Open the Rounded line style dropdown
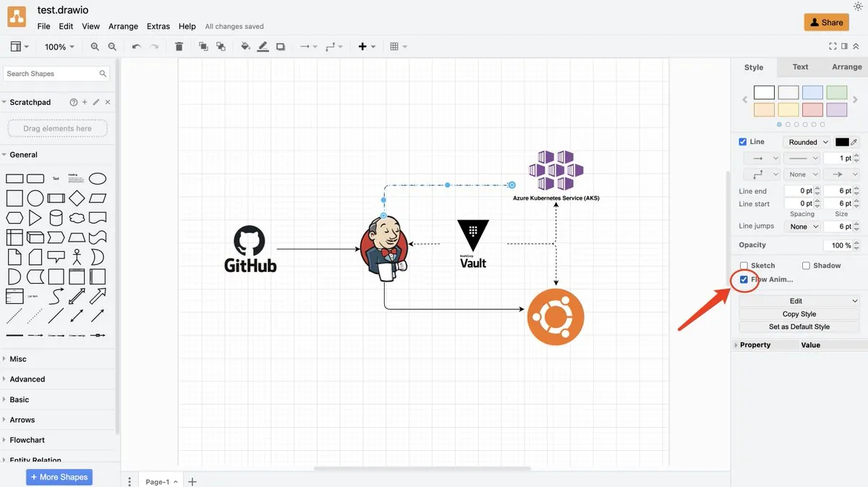This screenshot has height=487, width=868. 807,143
